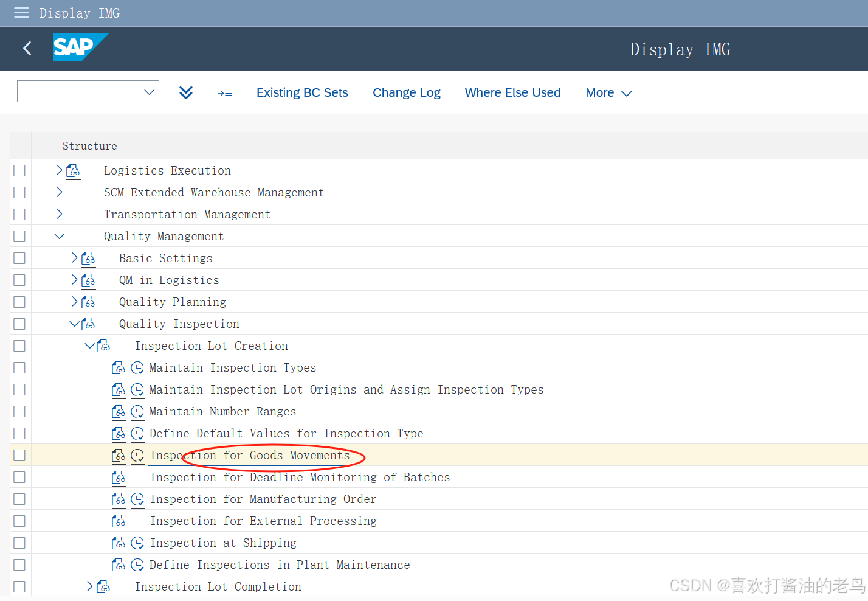
Task: Collapse the Quality Management node
Action: click(59, 237)
